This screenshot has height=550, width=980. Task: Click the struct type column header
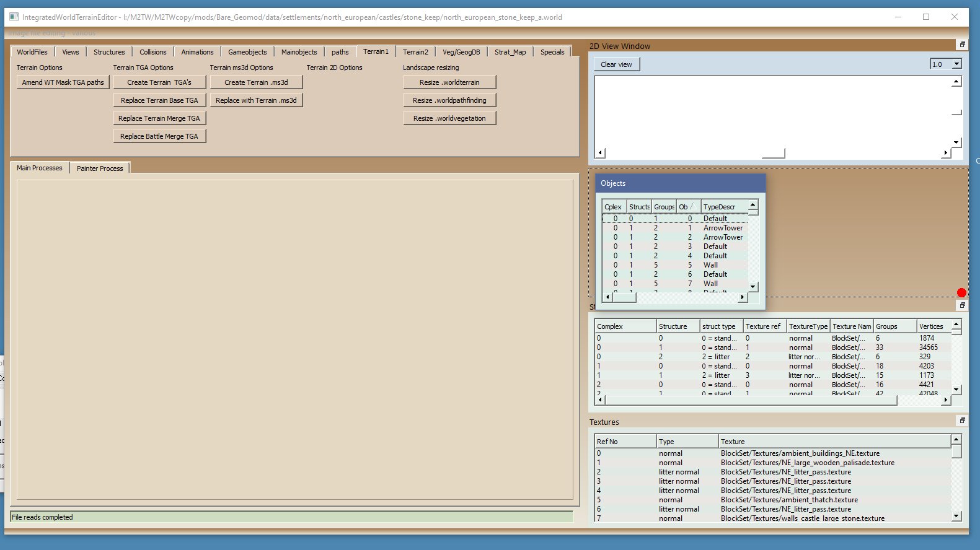[x=722, y=326]
